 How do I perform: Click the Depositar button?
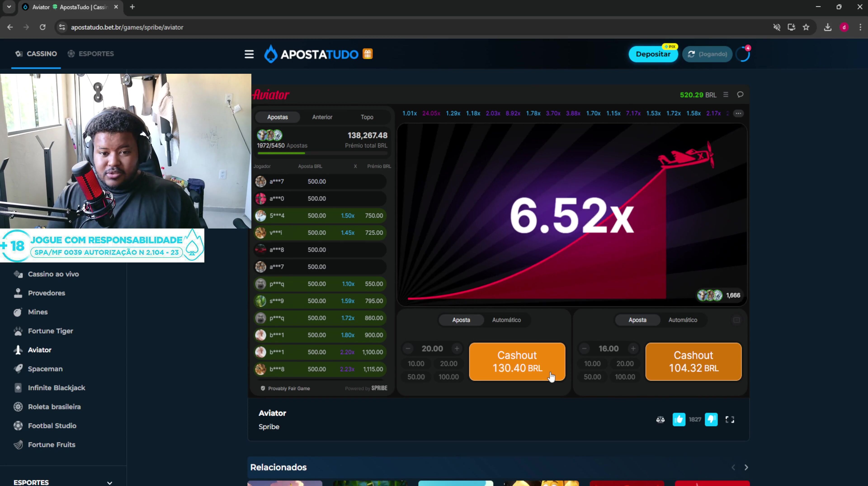click(653, 54)
